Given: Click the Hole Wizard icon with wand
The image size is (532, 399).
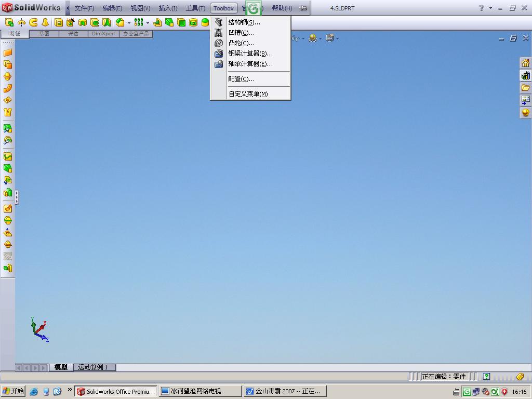Looking at the screenshot, I should [71, 23].
